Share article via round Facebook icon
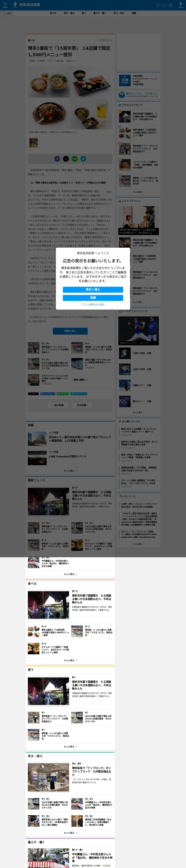The height and width of the screenshot is (868, 186). [57, 158]
